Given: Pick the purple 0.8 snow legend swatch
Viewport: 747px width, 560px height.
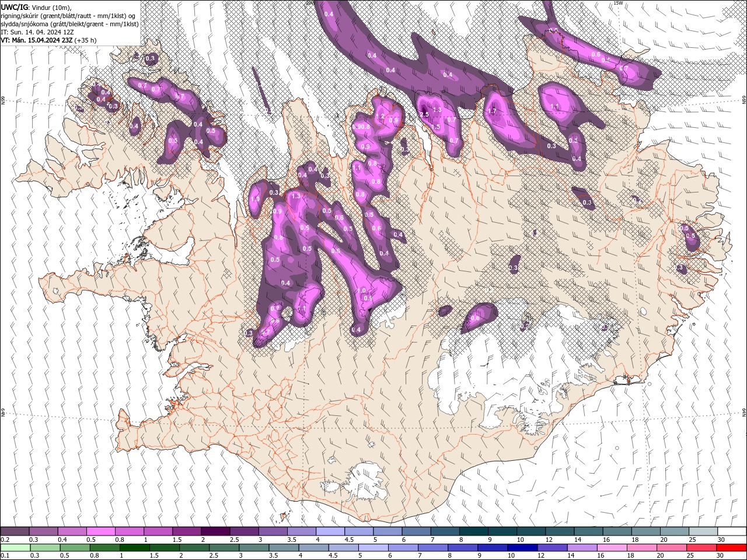Looking at the screenshot, I should 129,531.
